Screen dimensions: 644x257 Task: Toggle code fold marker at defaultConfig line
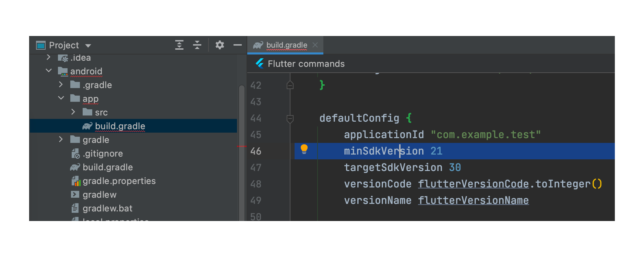pos(290,119)
